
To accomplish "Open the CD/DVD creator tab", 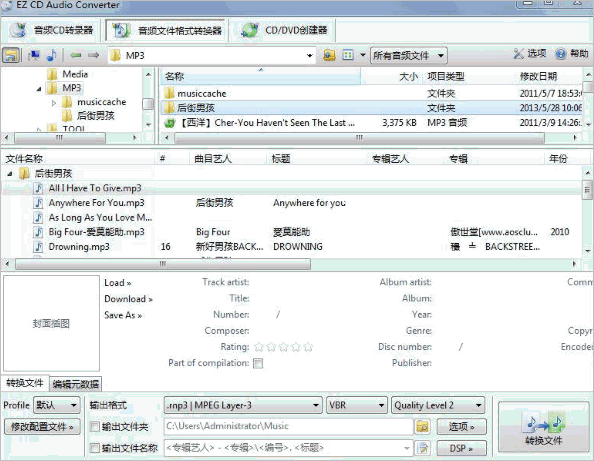I will click(283, 30).
